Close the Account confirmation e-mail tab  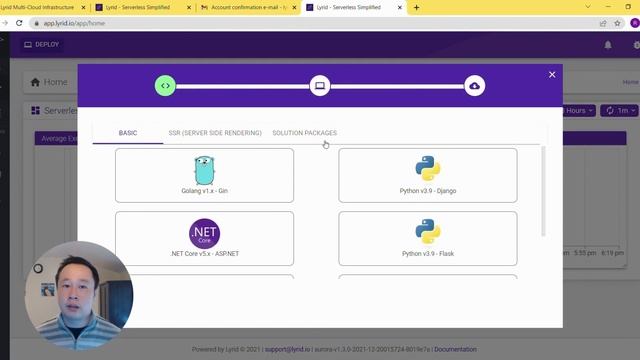[x=294, y=7]
